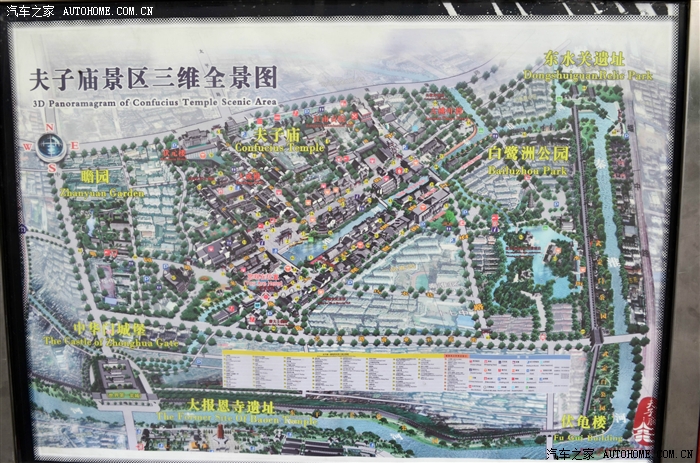Select The Castle of Zhonghua Gate label
The width and height of the screenshot is (700, 463).
(x=96, y=334)
